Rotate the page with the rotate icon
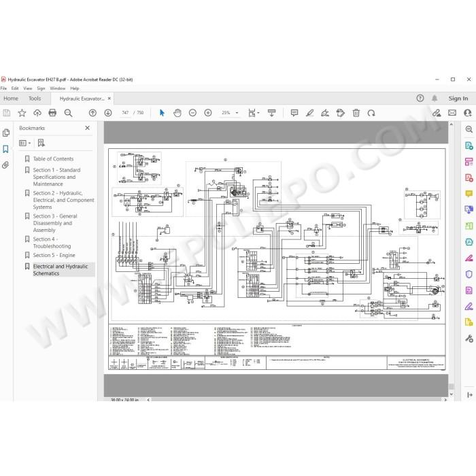Screen dimensions: 476x476 pyautogui.click(x=371, y=113)
